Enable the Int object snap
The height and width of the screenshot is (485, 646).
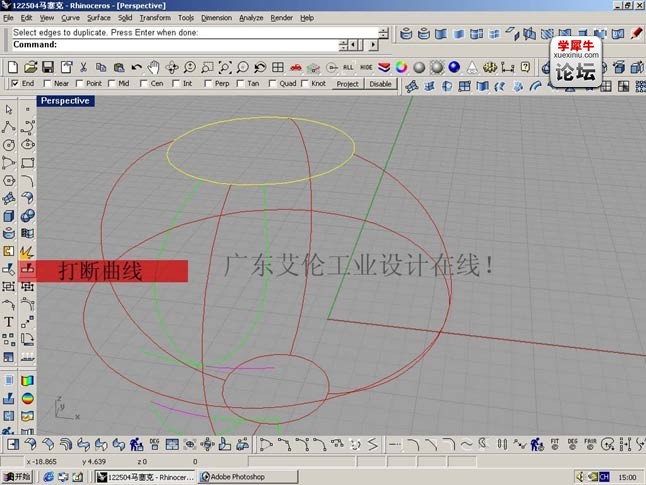(x=176, y=84)
